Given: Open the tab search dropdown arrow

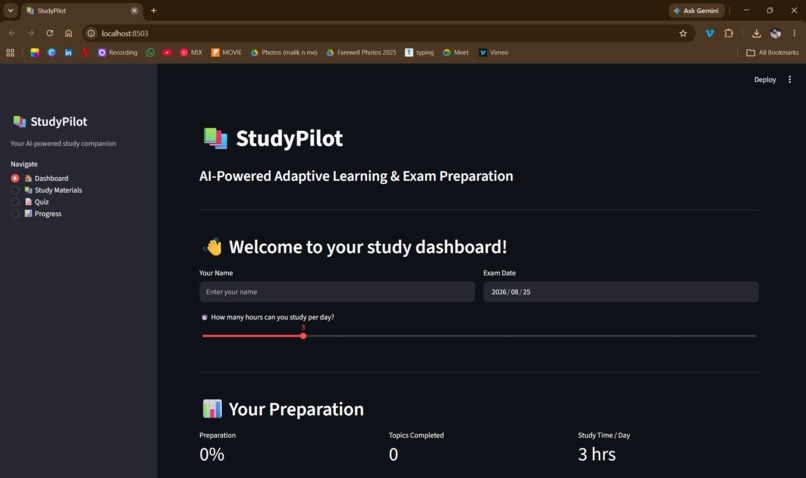Looking at the screenshot, I should 10,10.
